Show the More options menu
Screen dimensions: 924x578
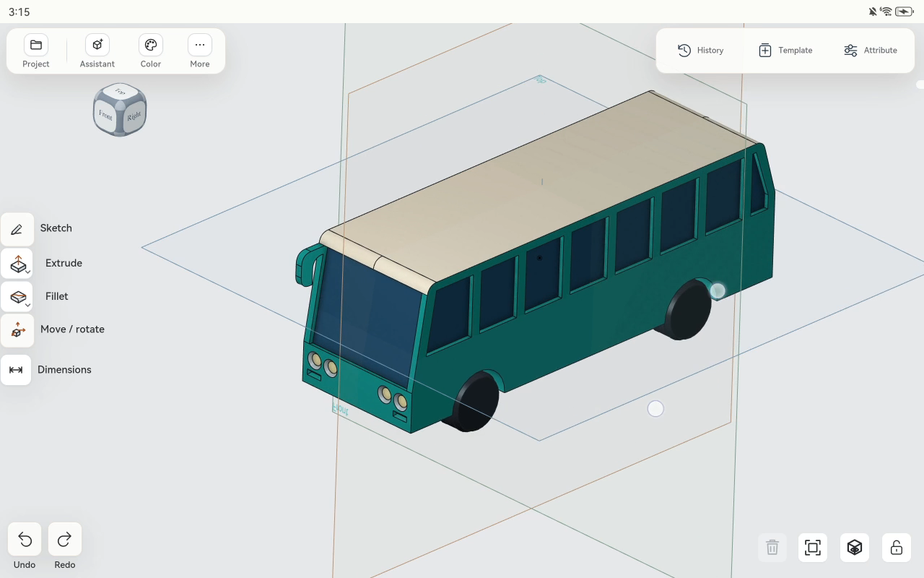tap(199, 51)
